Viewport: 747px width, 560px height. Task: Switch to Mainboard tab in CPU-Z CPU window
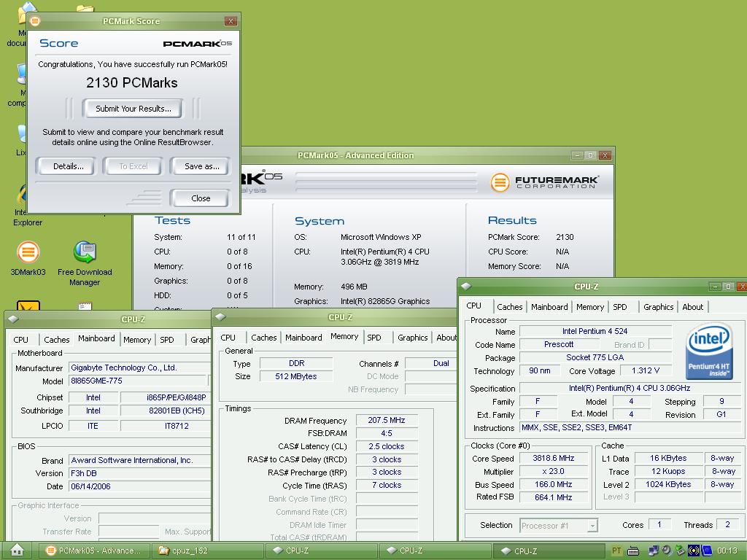point(549,307)
